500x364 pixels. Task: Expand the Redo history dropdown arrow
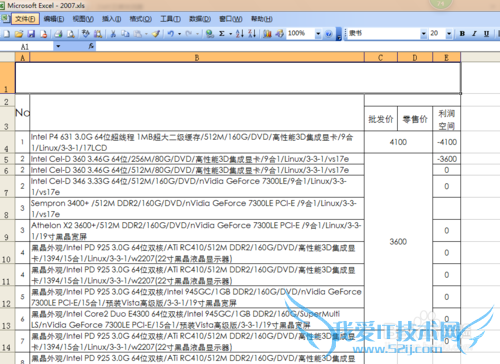pos(197,34)
